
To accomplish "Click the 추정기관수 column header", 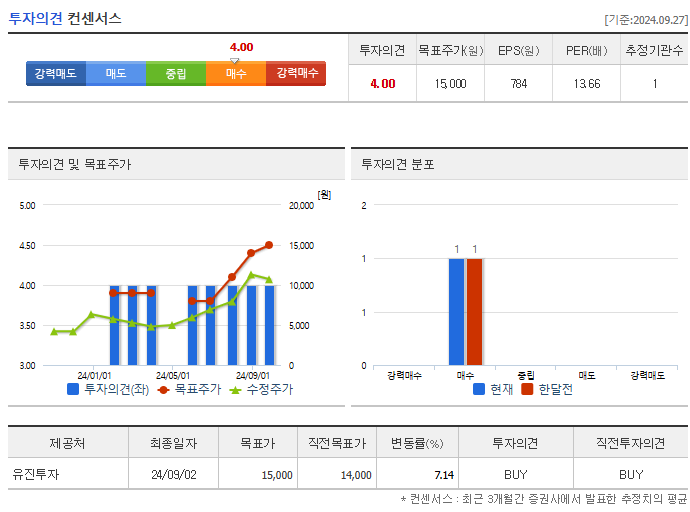I will click(x=654, y=51).
